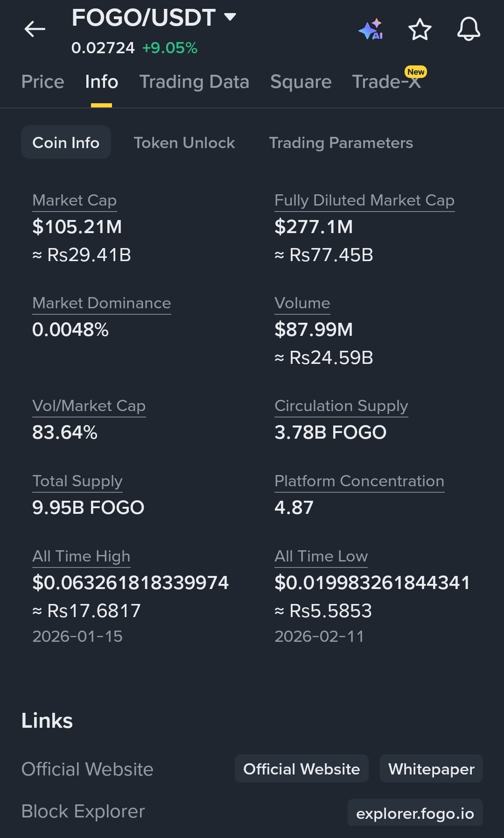The width and height of the screenshot is (504, 838).
Task: Select the Trading Parameters sub-tab
Action: point(341,142)
